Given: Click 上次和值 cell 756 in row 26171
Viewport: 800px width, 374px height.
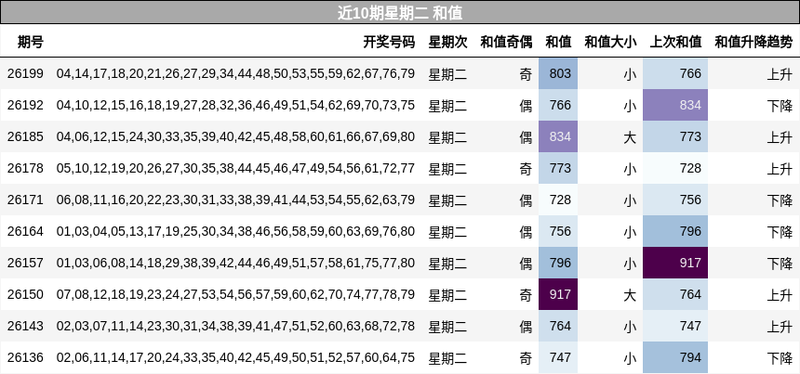Looking at the screenshot, I should pyautogui.click(x=676, y=200).
